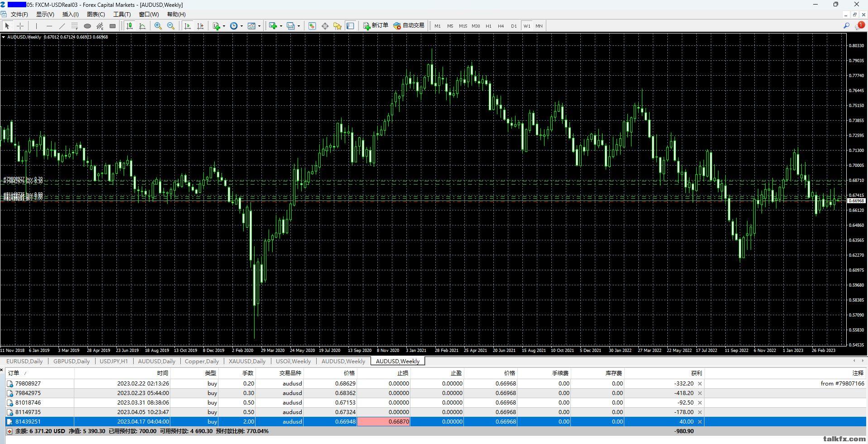This screenshot has height=444, width=868.
Task: Select the ellipse drawing tool
Action: tap(87, 26)
